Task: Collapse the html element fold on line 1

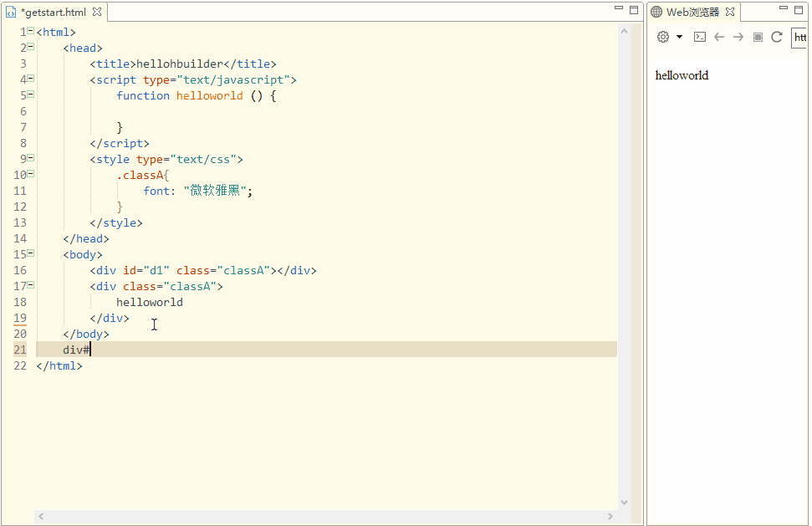Action: tap(29, 29)
